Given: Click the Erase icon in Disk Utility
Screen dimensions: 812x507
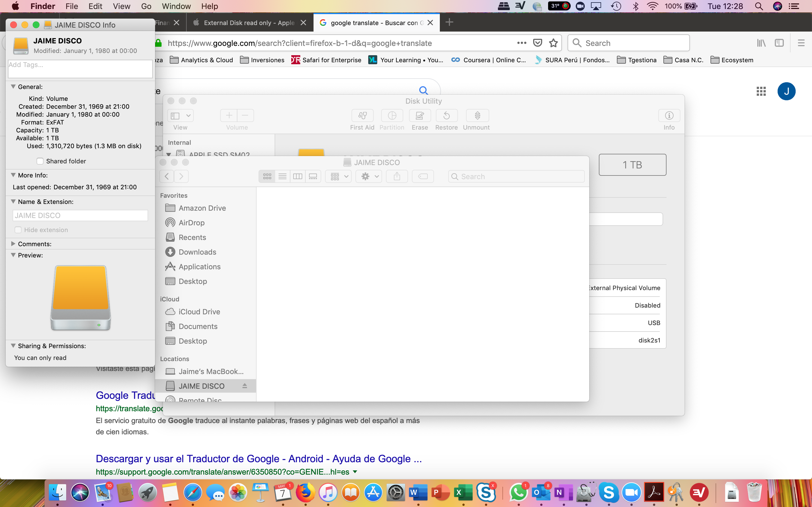Looking at the screenshot, I should (x=420, y=116).
